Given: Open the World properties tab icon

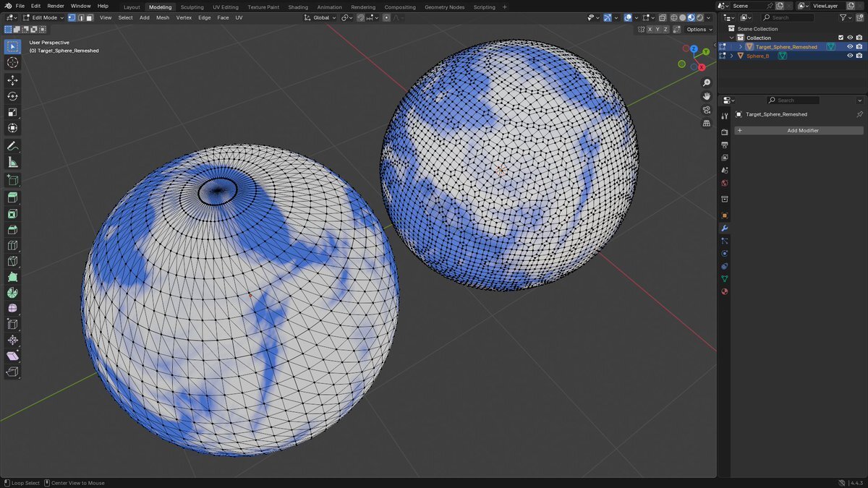Looking at the screenshot, I should [x=725, y=184].
